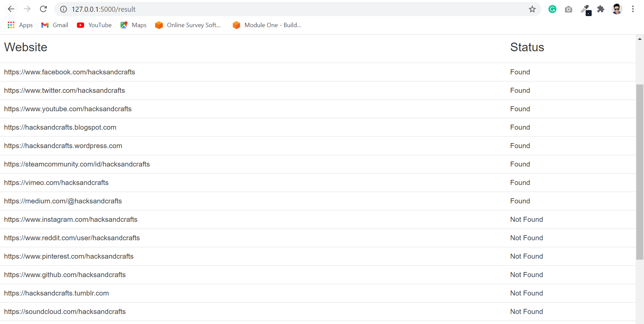
Task: Select the youtube.com/hacksandcrafts URL
Action: click(68, 109)
